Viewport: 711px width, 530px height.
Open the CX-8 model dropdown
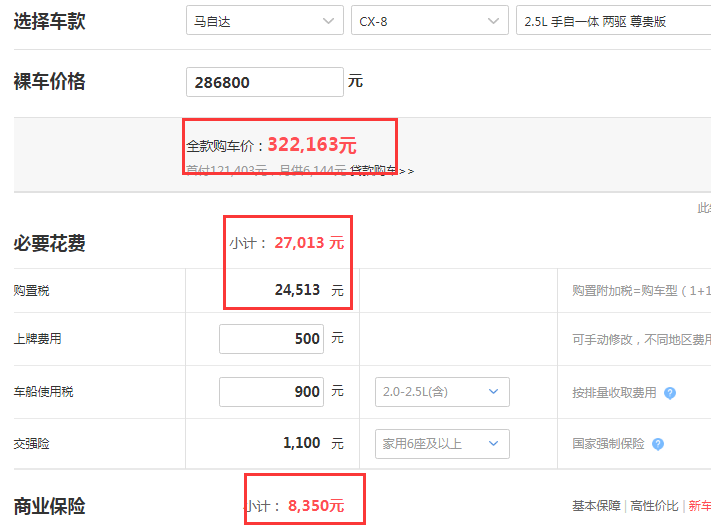pos(429,20)
